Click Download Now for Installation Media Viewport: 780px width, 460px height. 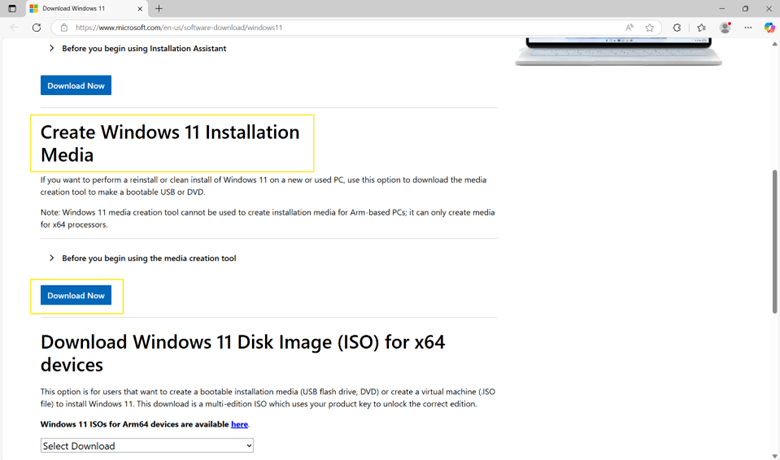click(x=76, y=295)
